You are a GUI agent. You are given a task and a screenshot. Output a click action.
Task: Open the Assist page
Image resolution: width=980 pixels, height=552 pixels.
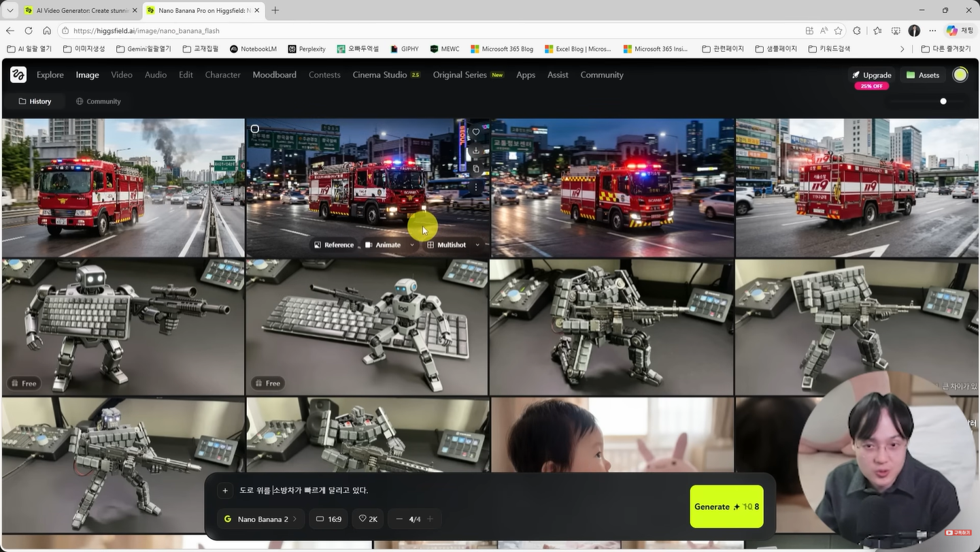(x=558, y=75)
